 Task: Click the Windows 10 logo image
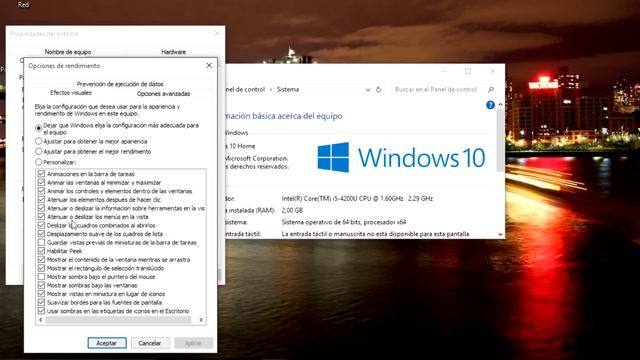(x=401, y=157)
